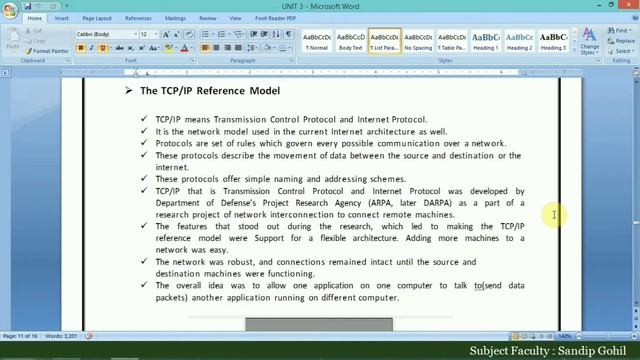The width and height of the screenshot is (640, 360).
Task: Apply the Heading 3 style
Action: (x=553, y=41)
